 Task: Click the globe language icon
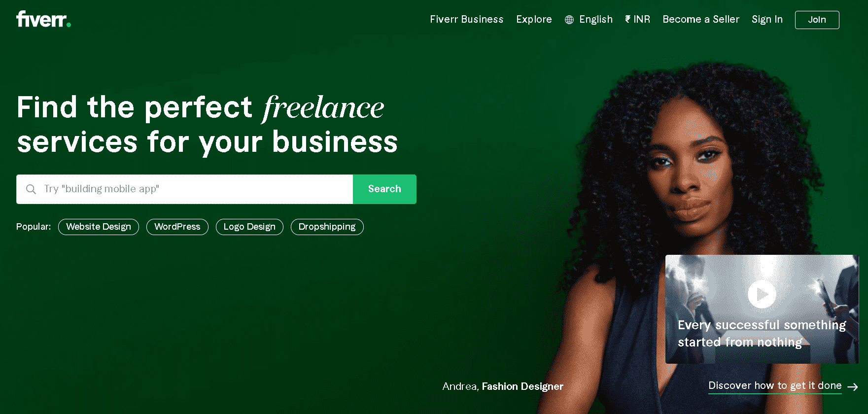569,20
